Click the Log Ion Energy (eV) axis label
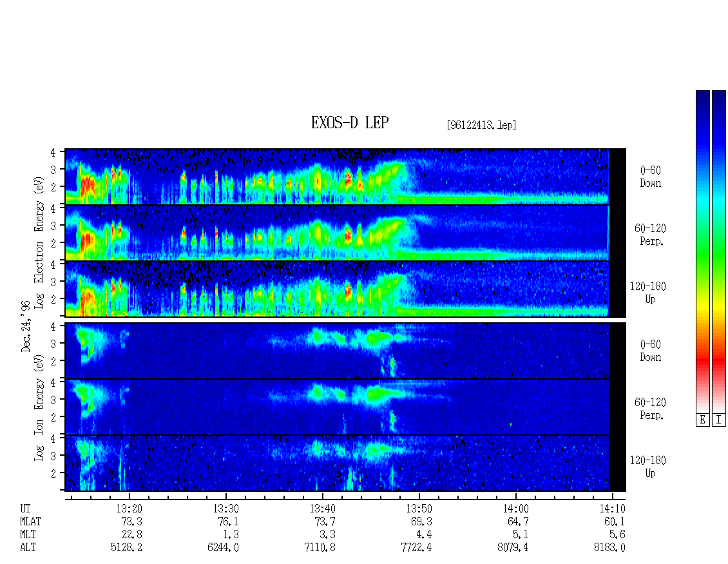 (x=39, y=408)
